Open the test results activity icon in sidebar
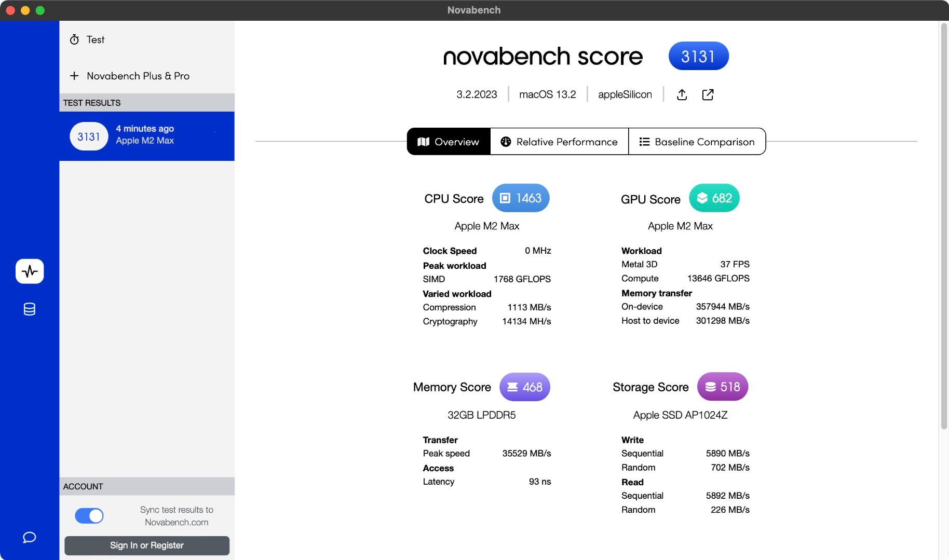Screen dimensions: 949x560 click(30, 271)
